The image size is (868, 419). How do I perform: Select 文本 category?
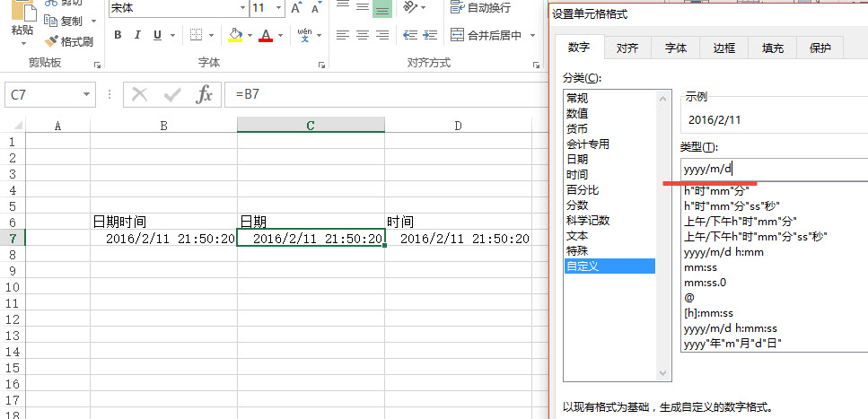click(609, 236)
